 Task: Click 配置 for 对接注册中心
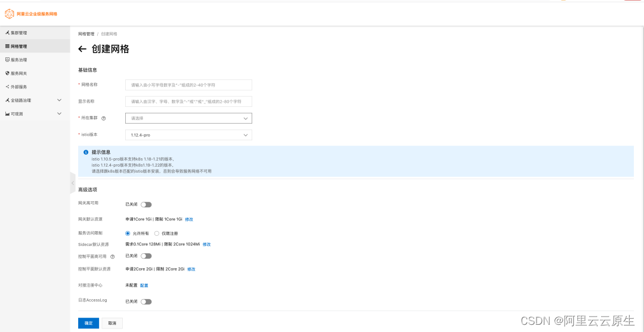pos(144,285)
